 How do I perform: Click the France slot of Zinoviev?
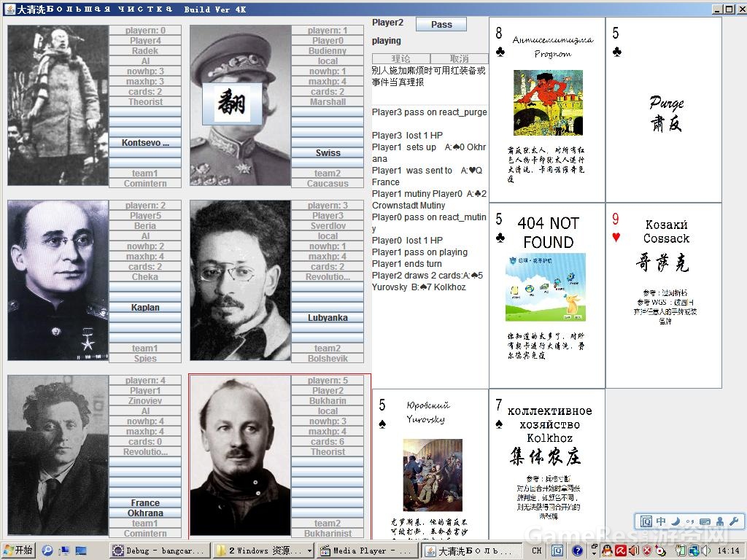point(145,503)
